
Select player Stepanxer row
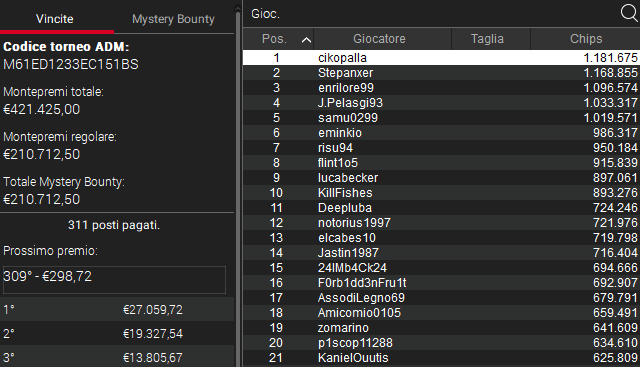441,73
